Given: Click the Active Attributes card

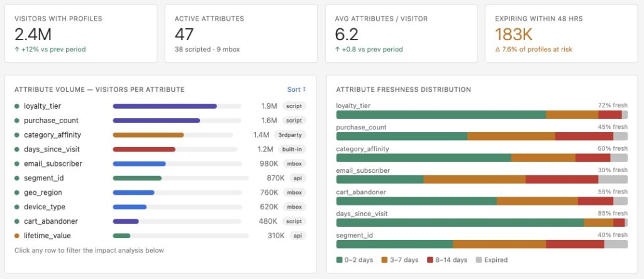Looking at the screenshot, I should 241,34.
